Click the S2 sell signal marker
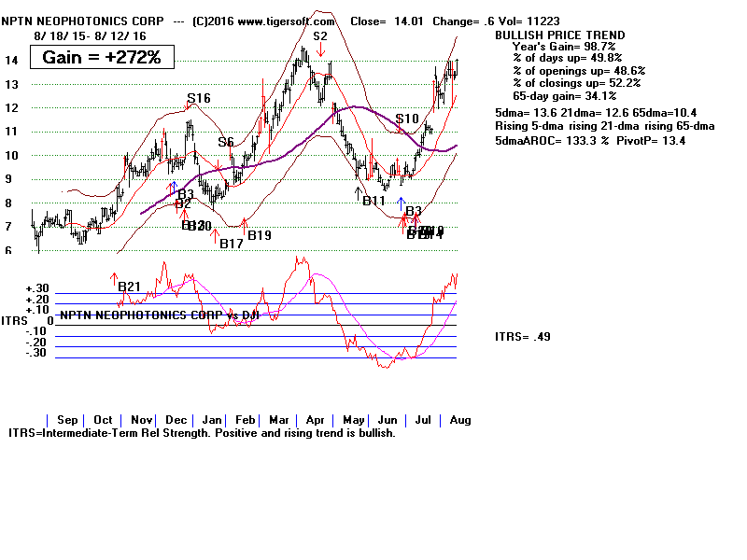The width and height of the screenshot is (747, 560). click(320, 36)
